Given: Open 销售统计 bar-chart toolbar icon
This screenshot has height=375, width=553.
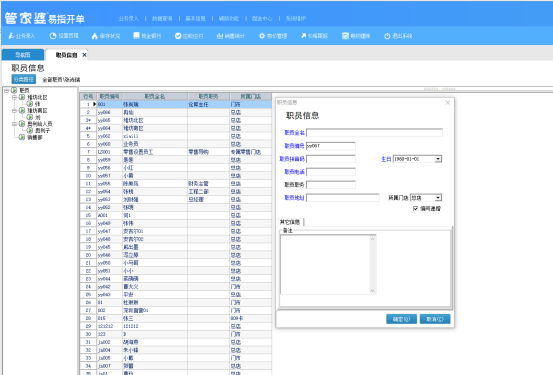Looking at the screenshot, I should [x=220, y=36].
